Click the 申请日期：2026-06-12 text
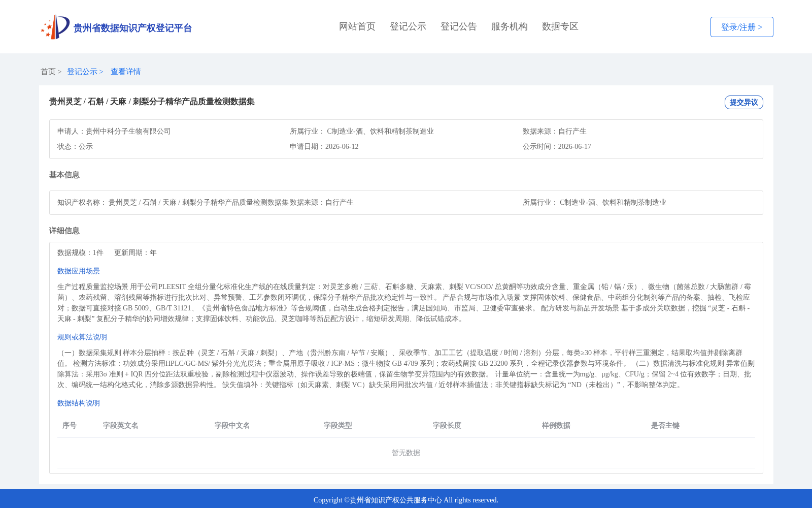Viewport: 812px width, 508px height. (x=324, y=147)
